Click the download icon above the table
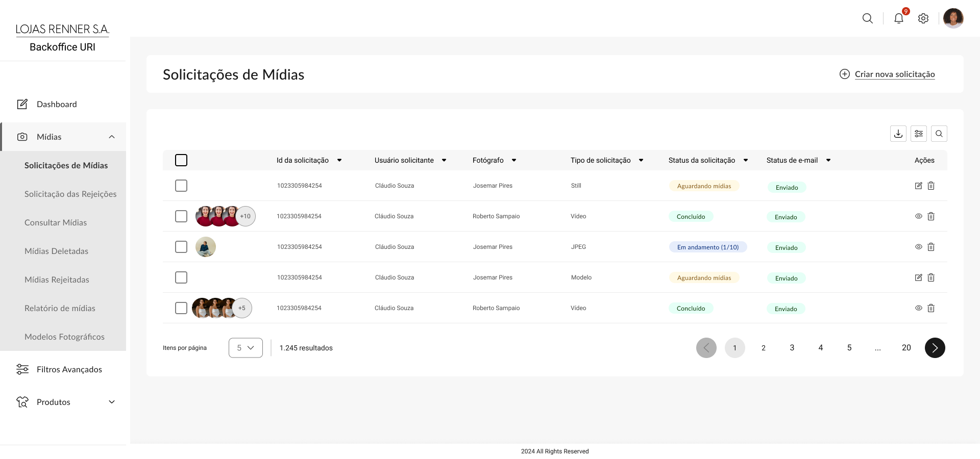Viewport: 980px width, 459px height. (x=898, y=134)
